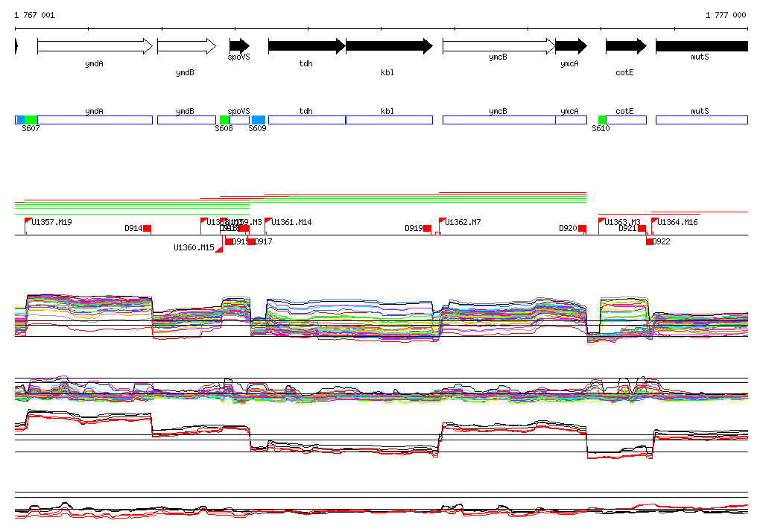This screenshot has width=763, height=532.
Task: Select the blue-outlined ymdA annotation rectangle
Action: pos(95,120)
